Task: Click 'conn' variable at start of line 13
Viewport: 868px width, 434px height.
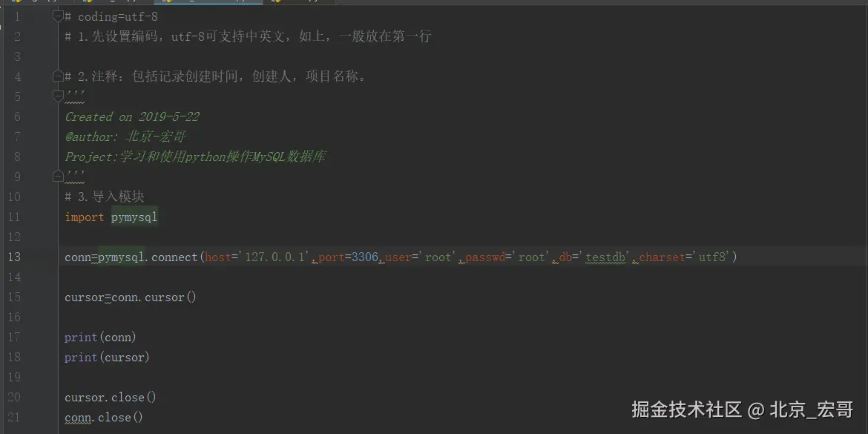Action: (78, 257)
